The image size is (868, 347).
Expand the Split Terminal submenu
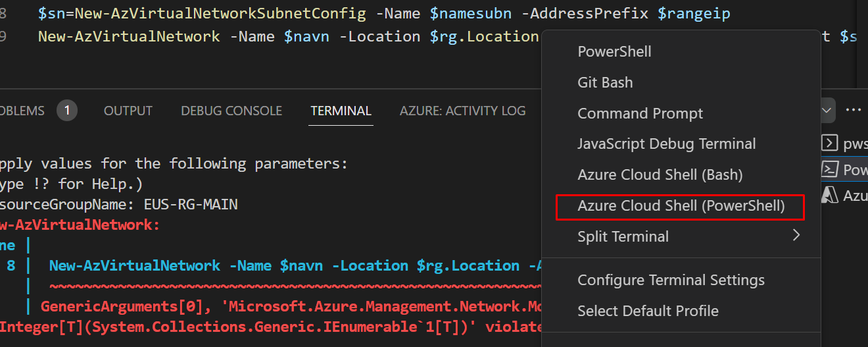click(x=681, y=236)
